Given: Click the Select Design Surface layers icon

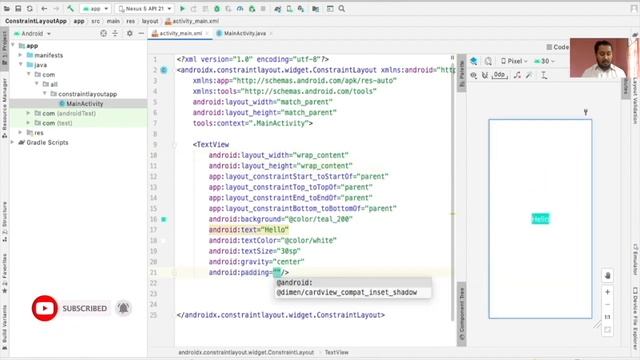Looking at the screenshot, I should 474,61.
